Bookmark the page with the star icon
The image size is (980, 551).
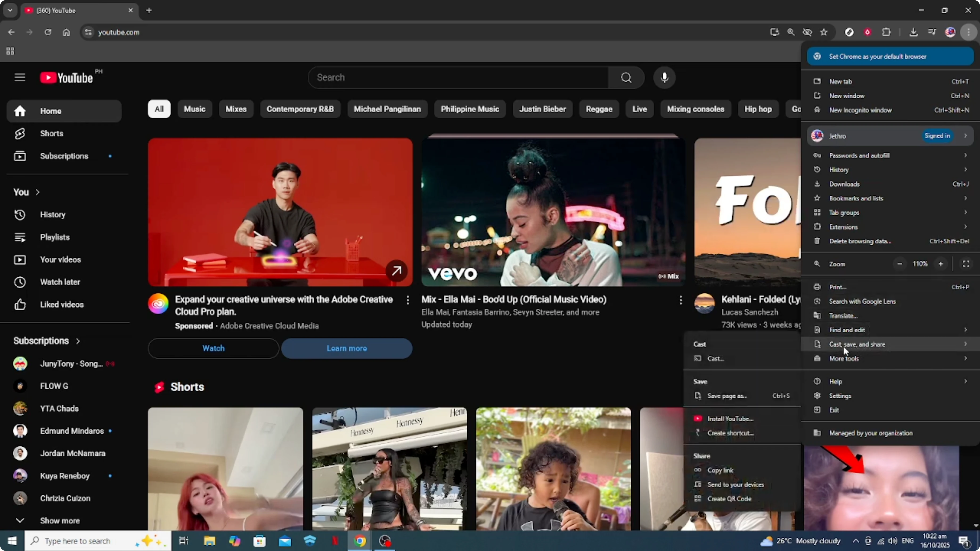(824, 32)
